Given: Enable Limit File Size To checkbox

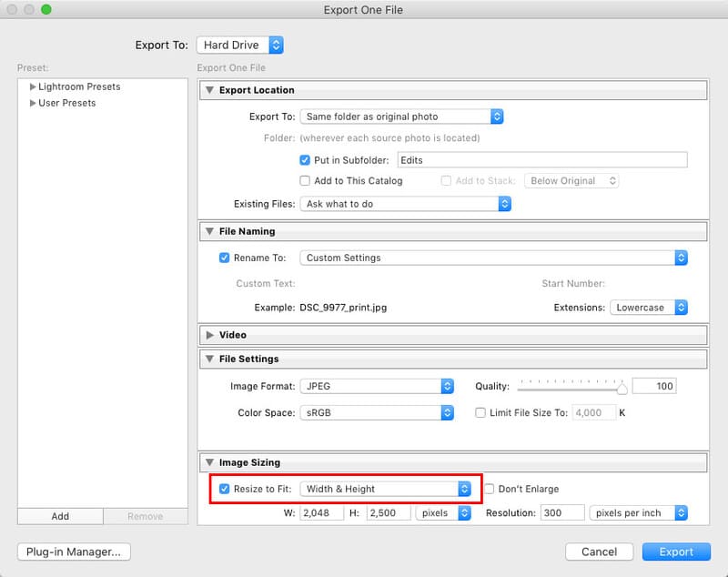Looking at the screenshot, I should (480, 412).
